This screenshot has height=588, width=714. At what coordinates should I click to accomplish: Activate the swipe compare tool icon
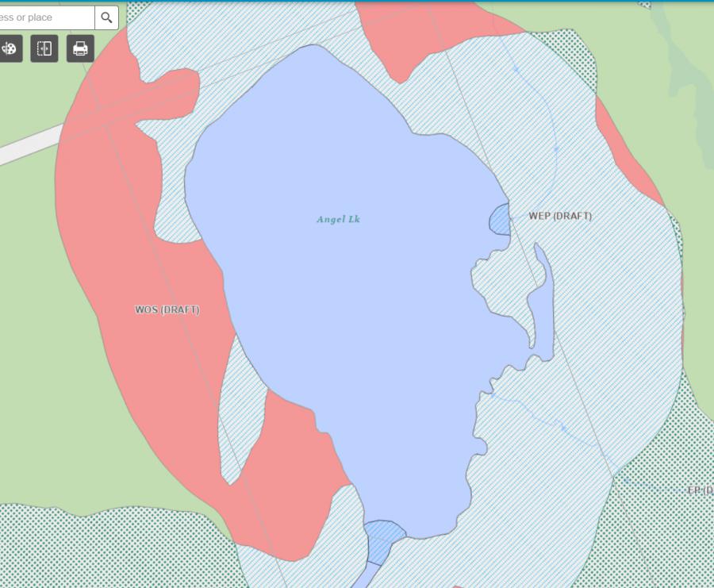[x=44, y=49]
